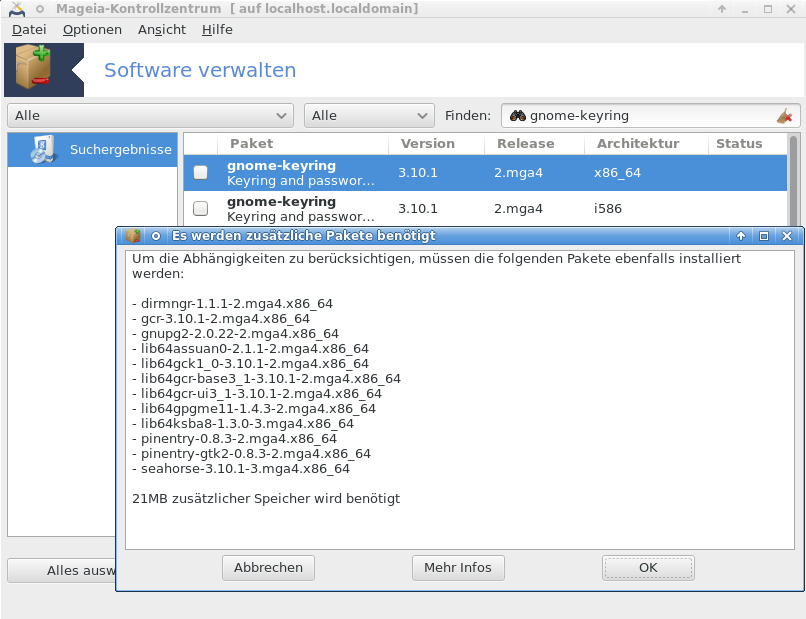The height and width of the screenshot is (619, 806).
Task: Shade the Mageia main window with up arrow
Action: (x=722, y=9)
